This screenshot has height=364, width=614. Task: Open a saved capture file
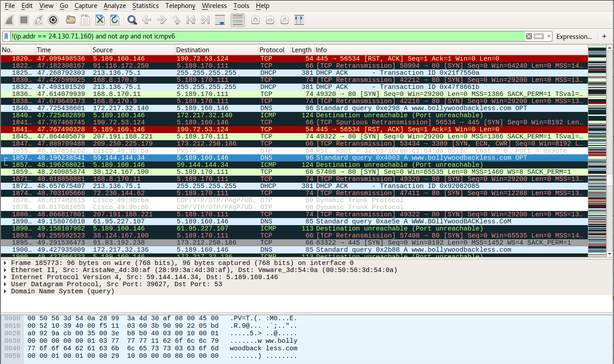click(x=70, y=20)
